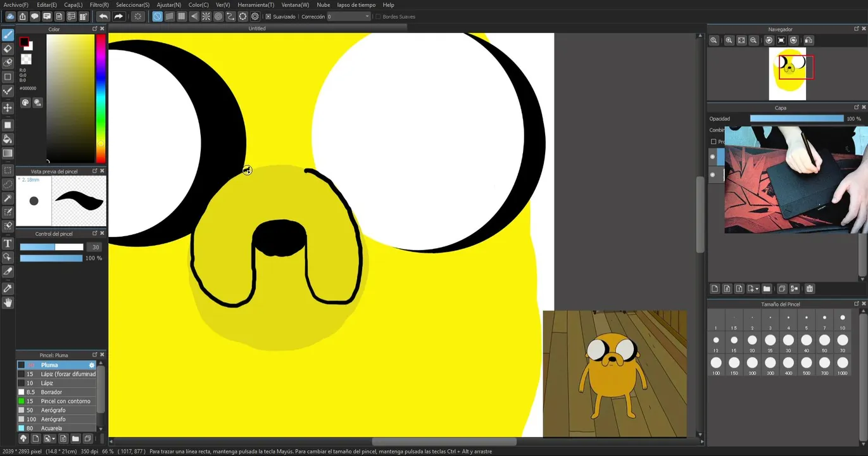
Task: Pick the Eyedropper tool
Action: (8, 288)
